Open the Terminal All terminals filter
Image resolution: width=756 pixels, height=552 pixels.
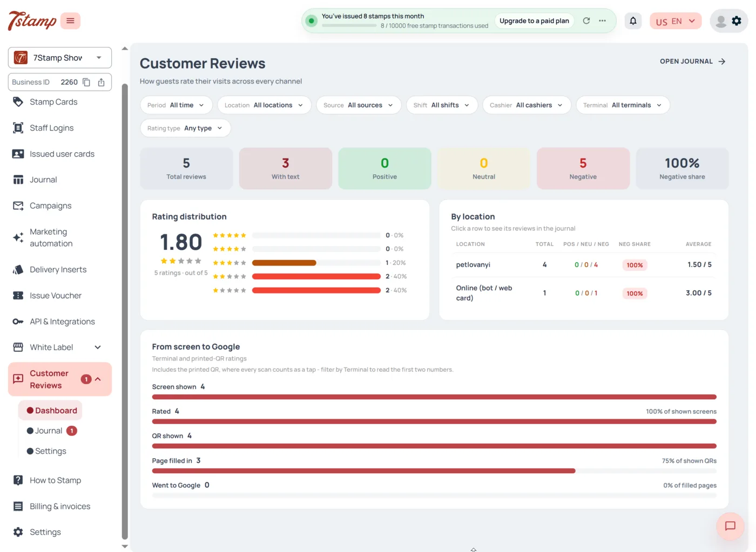pyautogui.click(x=623, y=105)
